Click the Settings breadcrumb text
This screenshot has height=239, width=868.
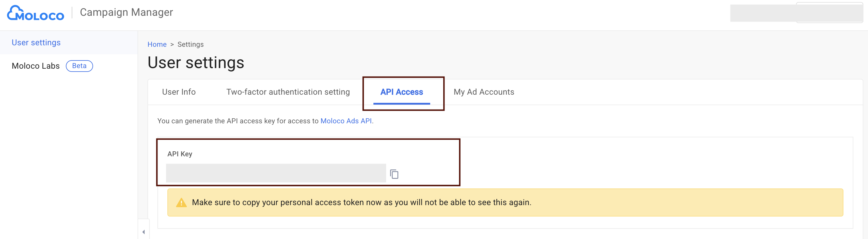pos(191,44)
